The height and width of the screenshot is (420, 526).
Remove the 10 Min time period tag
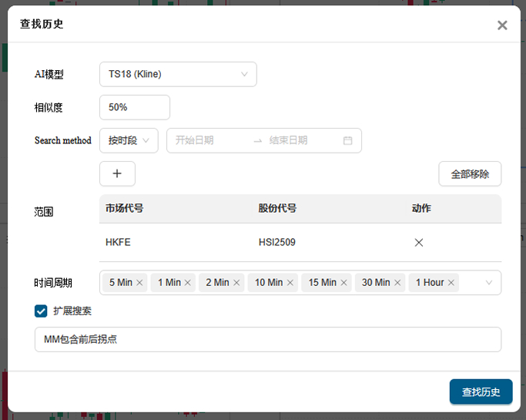(290, 283)
